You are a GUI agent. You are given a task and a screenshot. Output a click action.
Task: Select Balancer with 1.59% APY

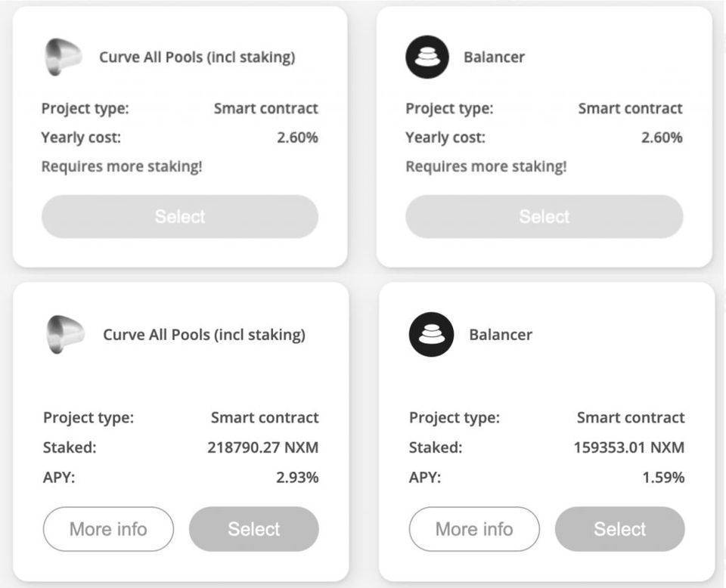click(x=619, y=529)
